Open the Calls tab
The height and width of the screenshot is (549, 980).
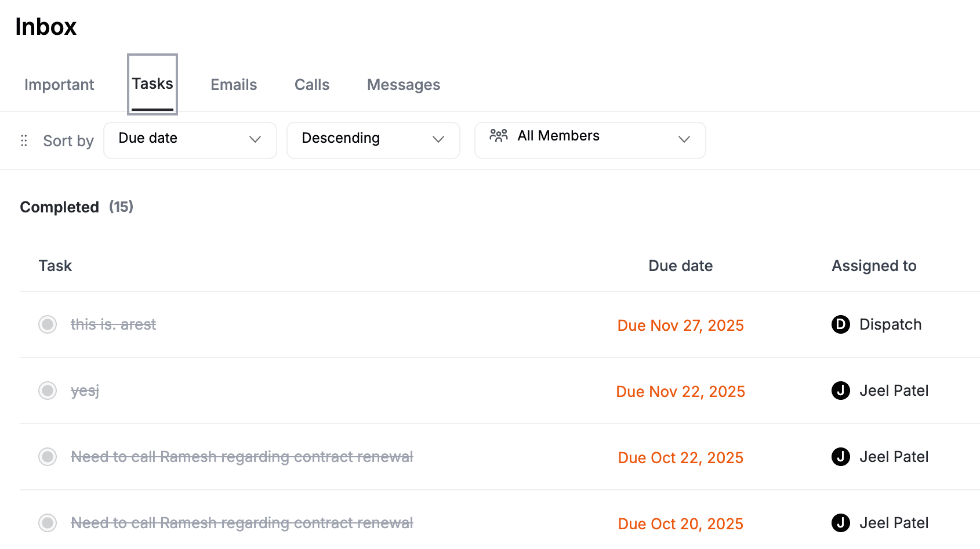coord(312,85)
